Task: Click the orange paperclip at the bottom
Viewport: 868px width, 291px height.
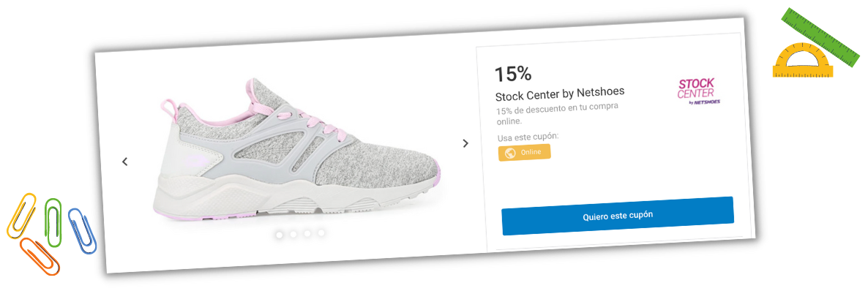Action: [40, 256]
